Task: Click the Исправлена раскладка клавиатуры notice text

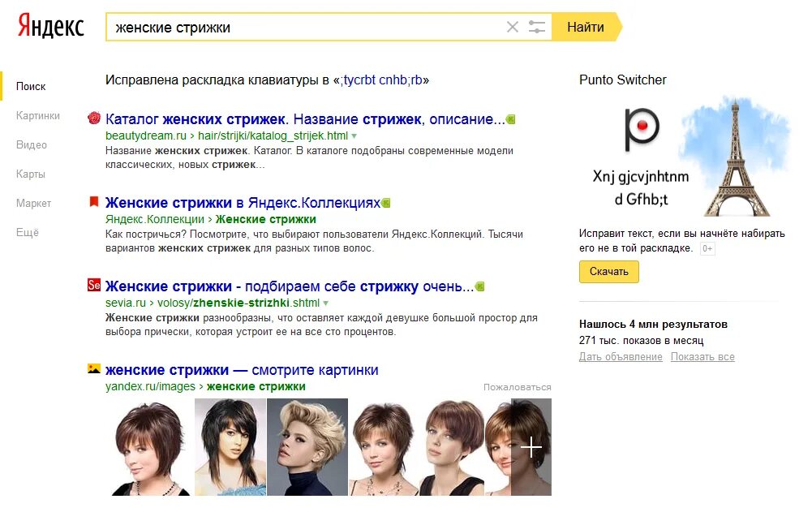Action: point(267,80)
